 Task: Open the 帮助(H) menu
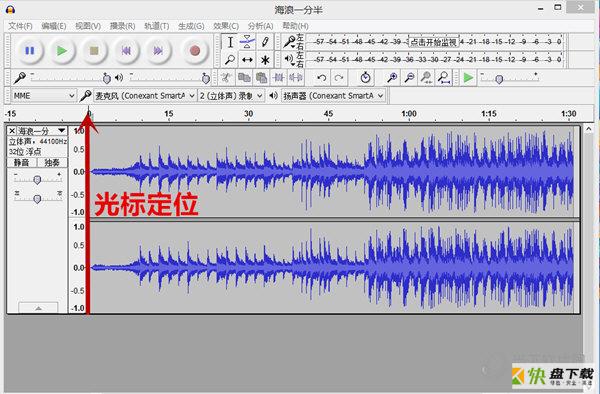295,26
